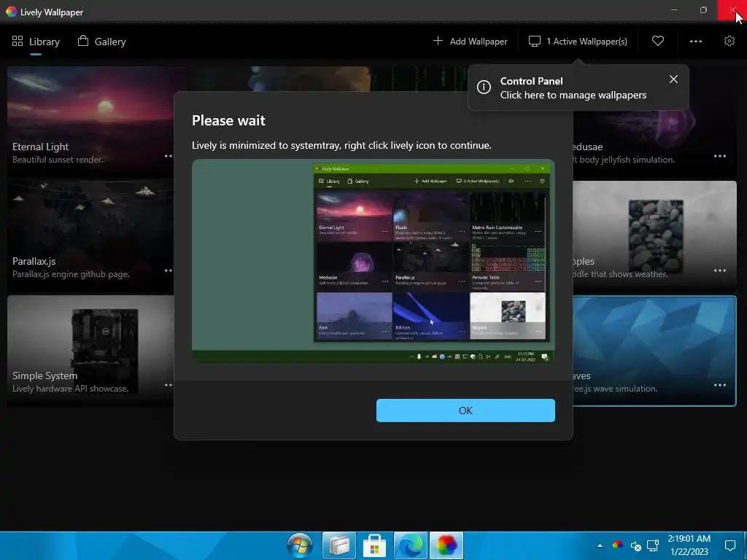This screenshot has height=560, width=747.
Task: Open the three-dot more menu in toolbar
Action: (695, 42)
